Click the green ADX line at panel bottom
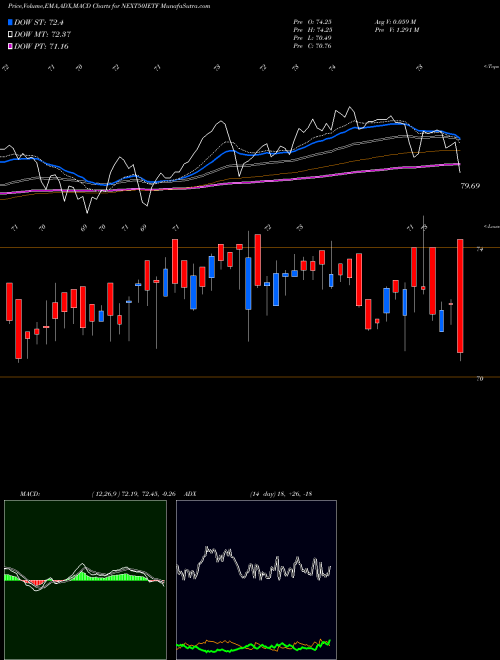This screenshot has height=660, width=500. coord(253,646)
